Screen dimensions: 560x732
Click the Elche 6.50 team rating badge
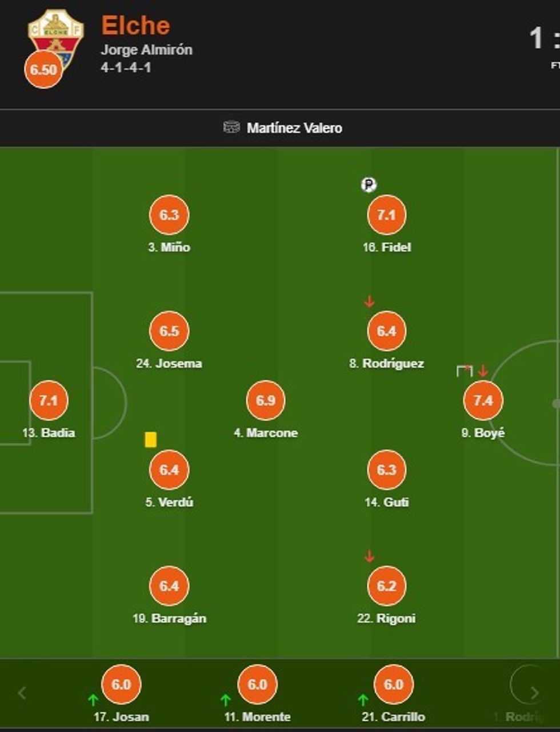(43, 70)
